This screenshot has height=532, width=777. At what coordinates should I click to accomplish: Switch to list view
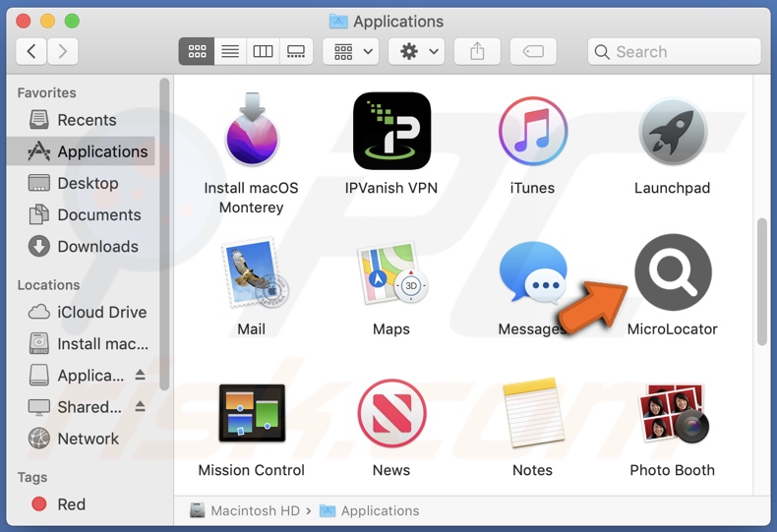230,51
